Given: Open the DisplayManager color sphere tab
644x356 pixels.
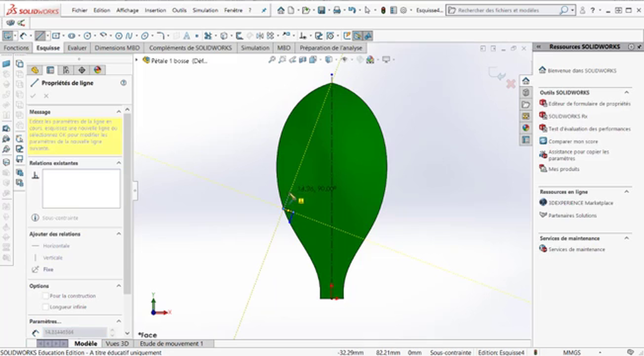Looking at the screenshot, I should point(97,70).
